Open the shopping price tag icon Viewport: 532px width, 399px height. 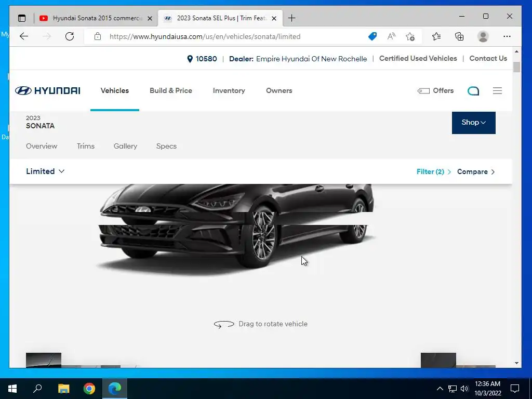coord(372,36)
